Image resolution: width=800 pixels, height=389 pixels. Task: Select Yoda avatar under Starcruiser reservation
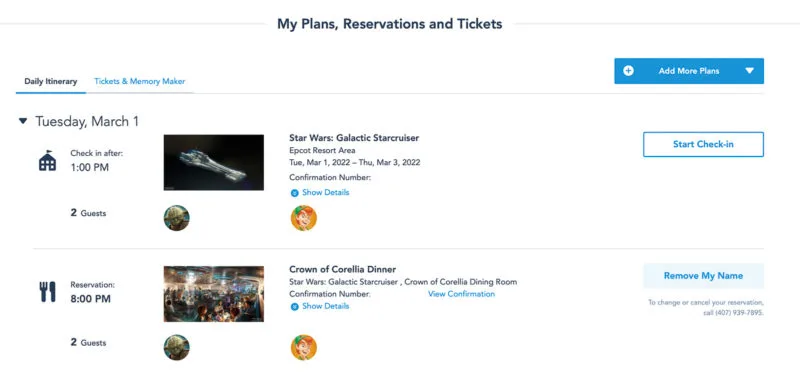tap(177, 218)
